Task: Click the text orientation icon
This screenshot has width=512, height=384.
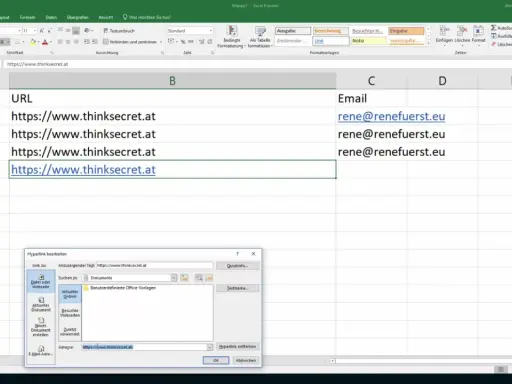Action: 87,31
